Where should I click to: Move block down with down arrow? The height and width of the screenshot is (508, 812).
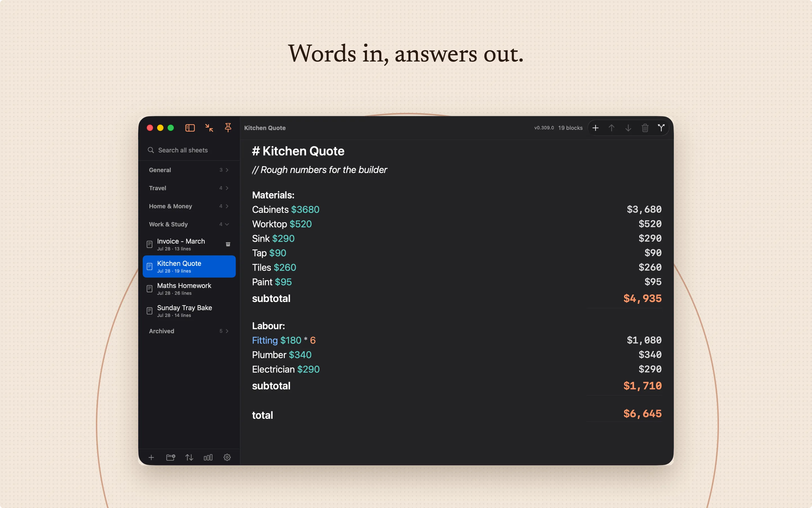[628, 128]
